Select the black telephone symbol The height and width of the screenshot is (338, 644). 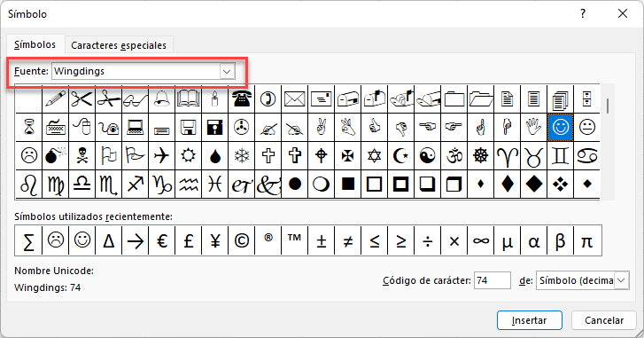click(242, 99)
